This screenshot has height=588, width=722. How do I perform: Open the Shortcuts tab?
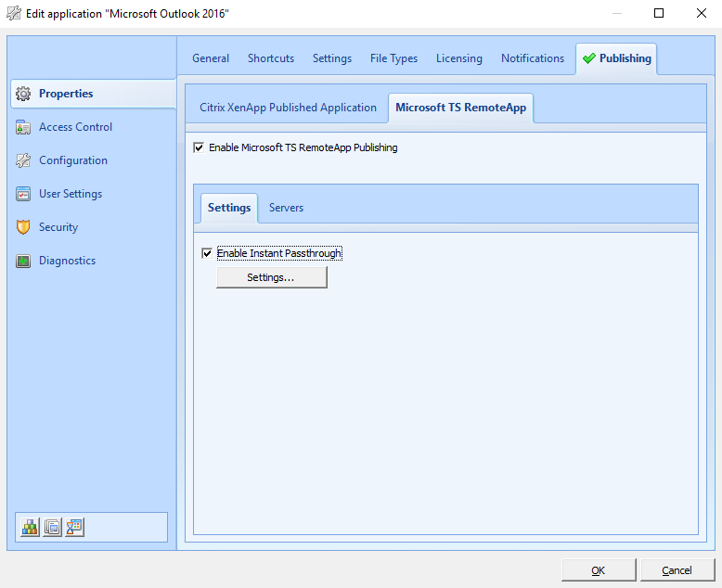coord(271,58)
